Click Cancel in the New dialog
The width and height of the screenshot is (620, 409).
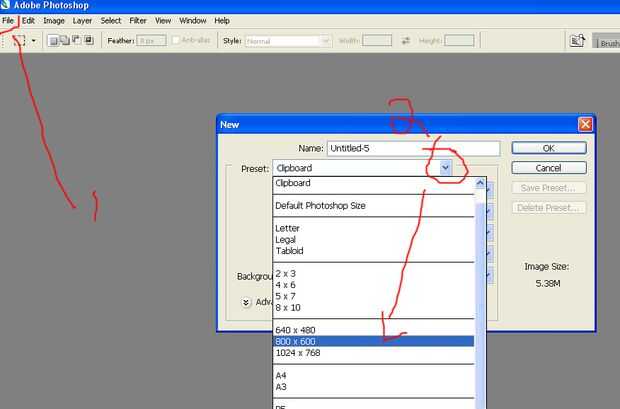pyautogui.click(x=549, y=168)
